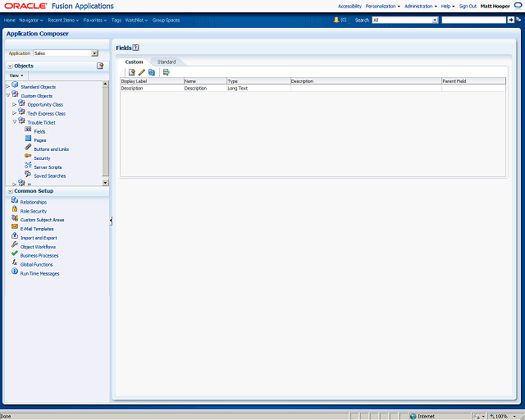Image resolution: width=525 pixels, height=420 pixels.
Task: Click the Accessibility link
Action: (x=349, y=6)
